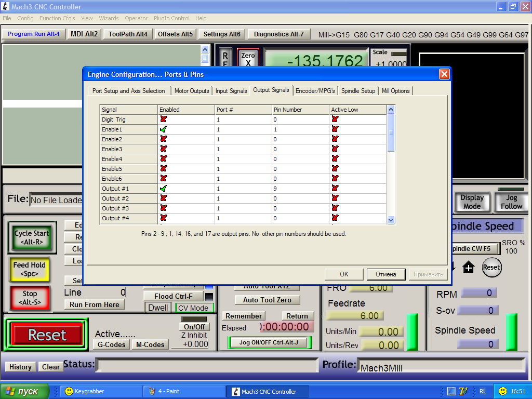532x399 pixels.
Task: Click the smiley tray icon near clock
Action: [502, 391]
